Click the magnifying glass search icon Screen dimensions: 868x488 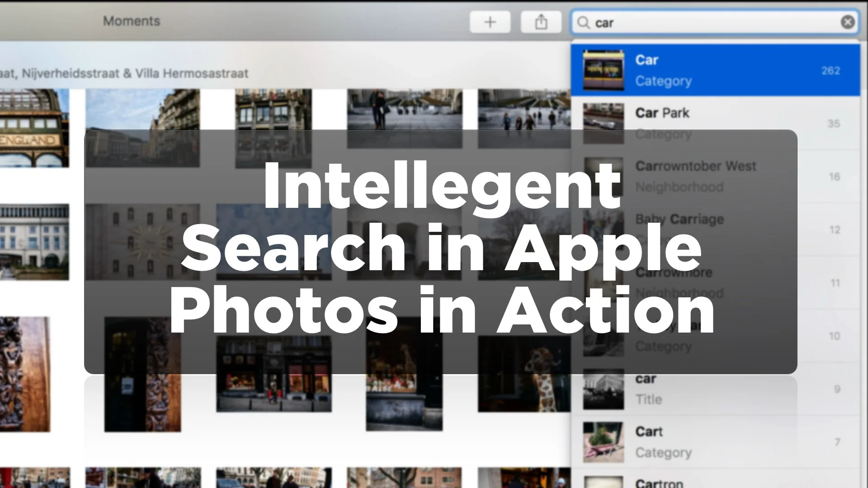584,23
